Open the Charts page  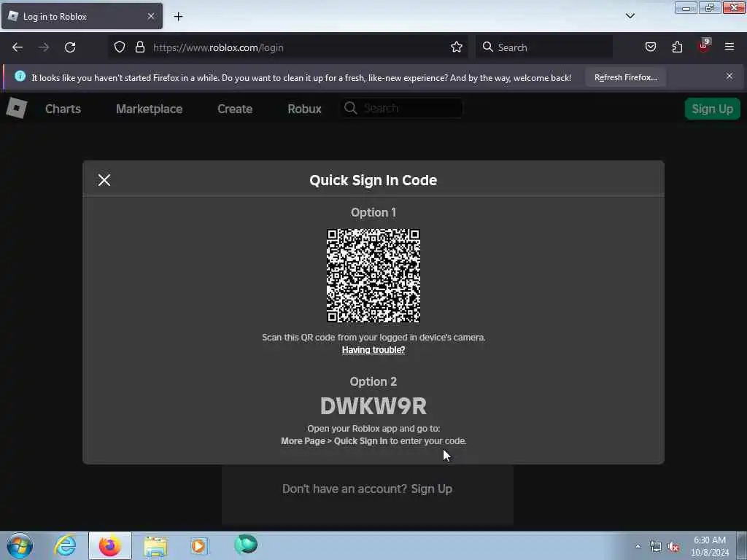63,109
